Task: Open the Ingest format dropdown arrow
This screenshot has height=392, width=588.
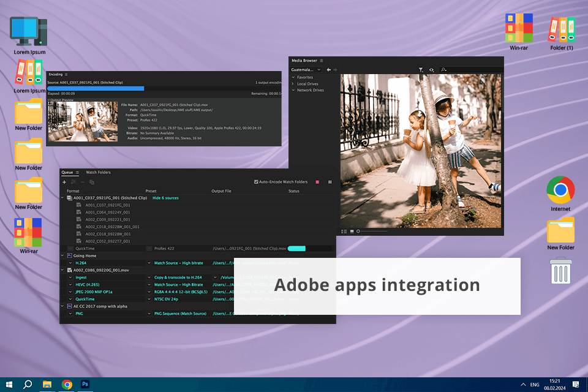Action: [x=70, y=277]
